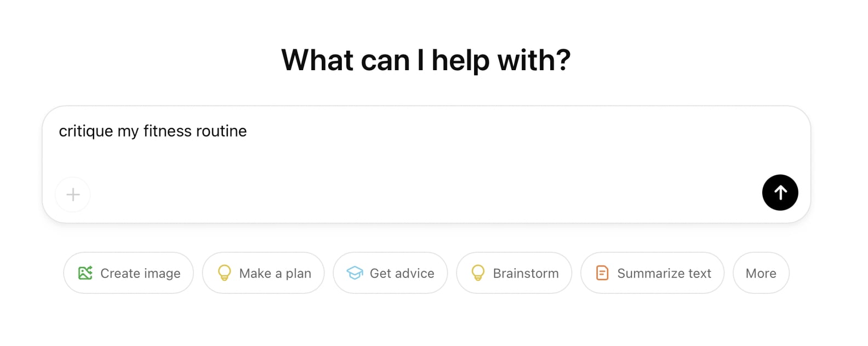
Task: Click the document icon beside Summarize text
Action: [602, 273]
